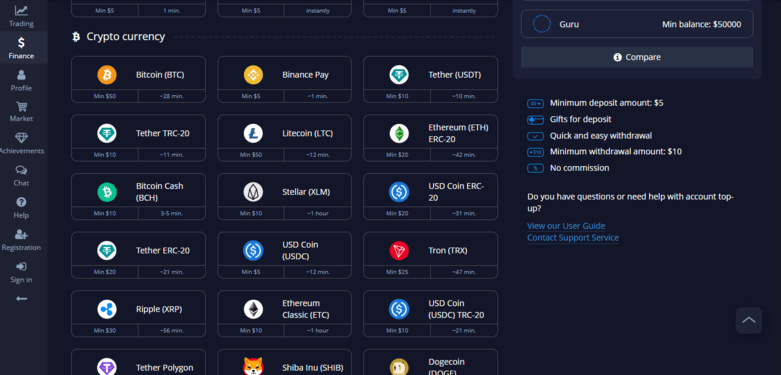The image size is (781, 375).
Task: Click the Binance Pay label
Action: tap(305, 75)
